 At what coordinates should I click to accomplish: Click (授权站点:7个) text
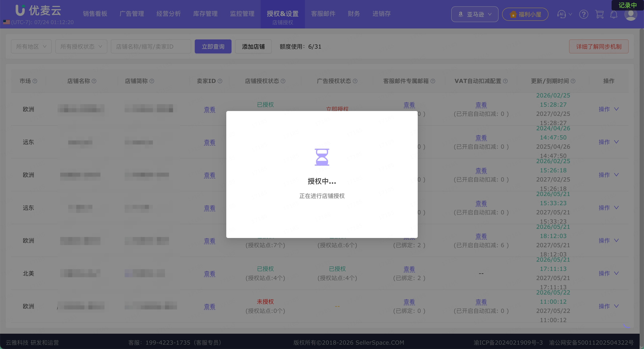[265, 245]
